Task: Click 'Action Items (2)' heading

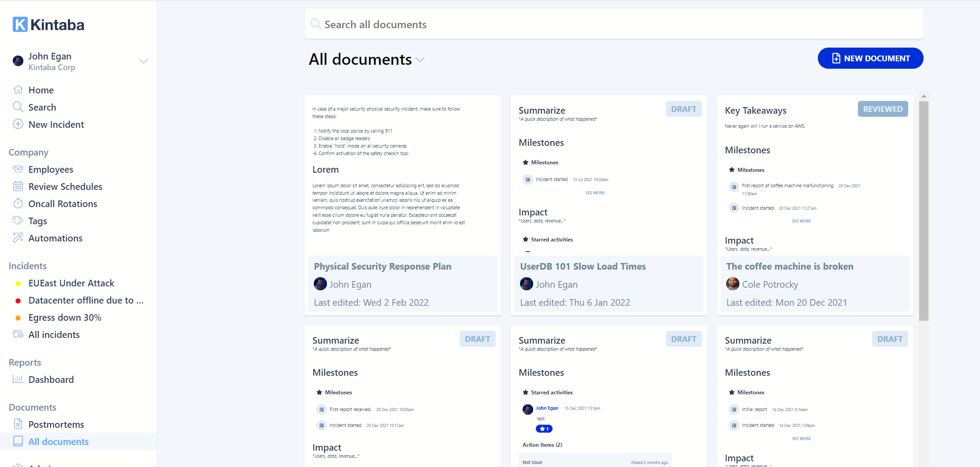Action: (x=542, y=445)
